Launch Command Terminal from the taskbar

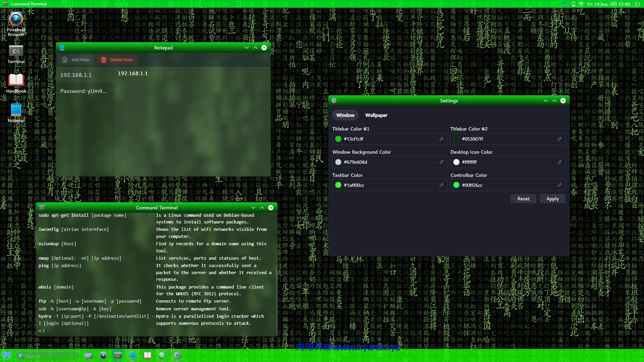click(118, 355)
